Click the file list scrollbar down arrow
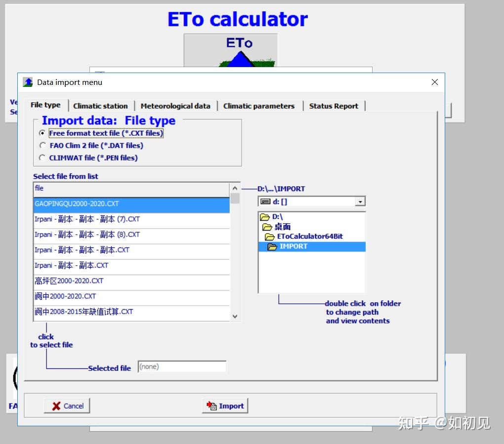This screenshot has height=444, width=504. click(235, 316)
